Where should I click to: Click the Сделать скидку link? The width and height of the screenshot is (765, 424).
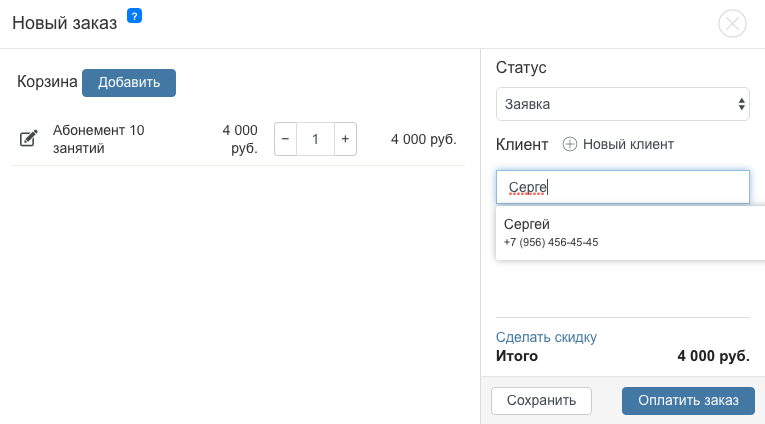(546, 337)
